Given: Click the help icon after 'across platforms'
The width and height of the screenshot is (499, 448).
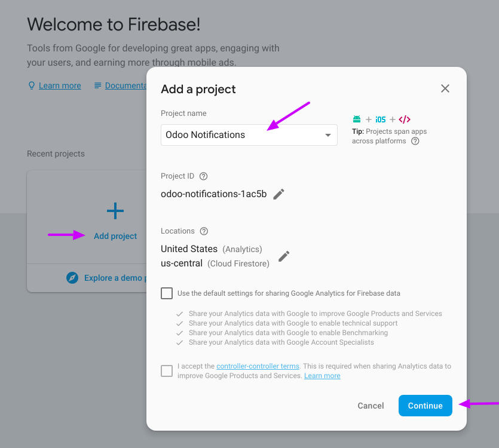Looking at the screenshot, I should point(415,142).
